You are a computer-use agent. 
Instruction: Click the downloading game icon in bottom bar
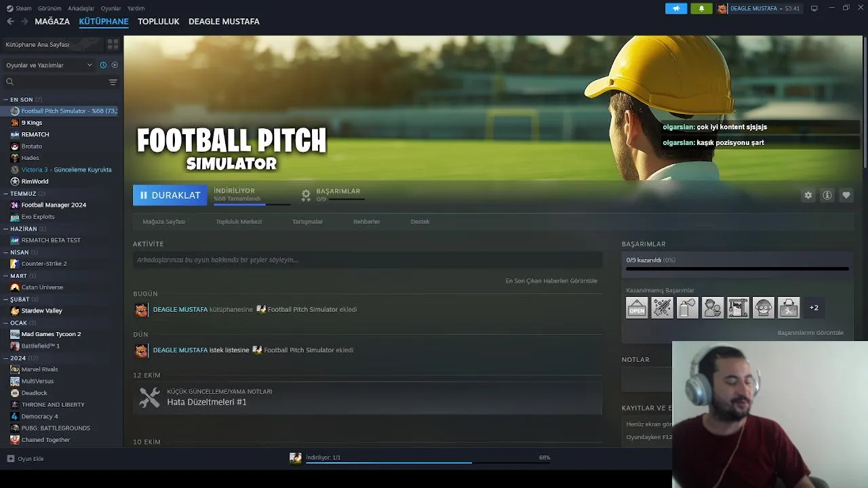point(296,458)
